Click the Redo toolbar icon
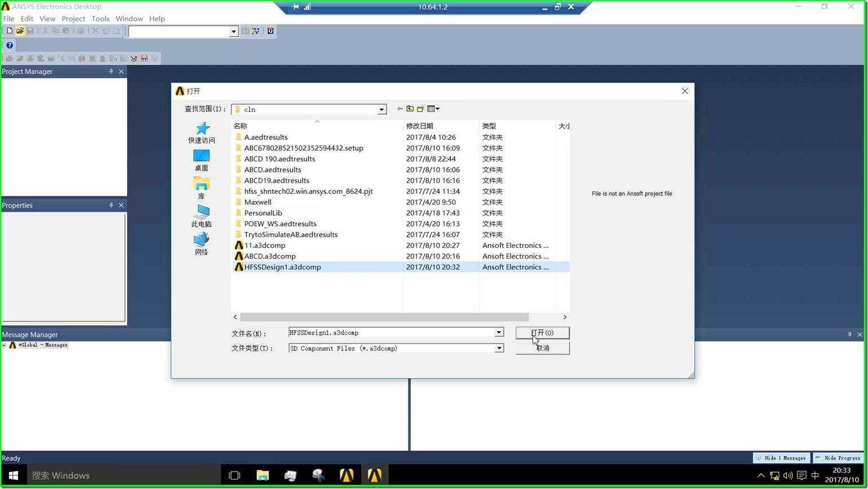Viewport: 868px width, 489px height. pyautogui.click(x=116, y=31)
